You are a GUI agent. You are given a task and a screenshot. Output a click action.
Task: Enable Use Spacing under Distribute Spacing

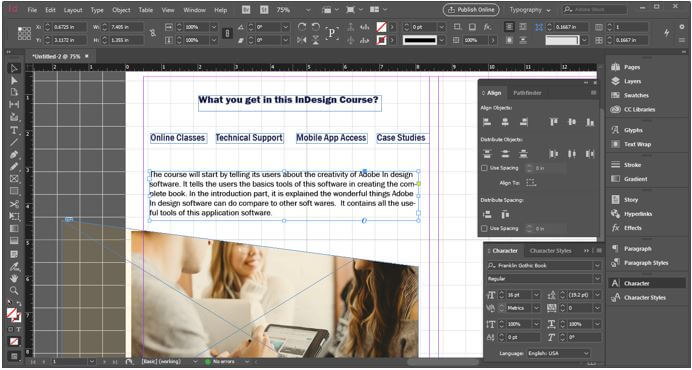pos(484,228)
